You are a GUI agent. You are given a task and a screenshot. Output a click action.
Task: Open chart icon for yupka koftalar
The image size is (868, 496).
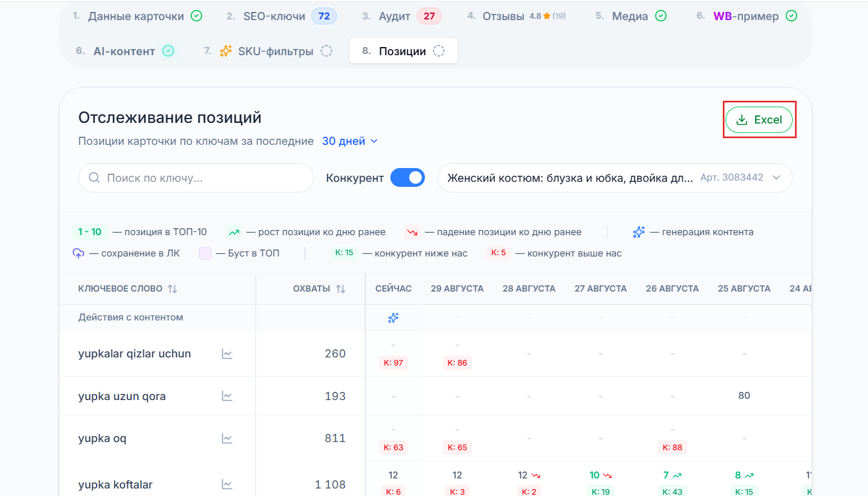pyautogui.click(x=227, y=485)
